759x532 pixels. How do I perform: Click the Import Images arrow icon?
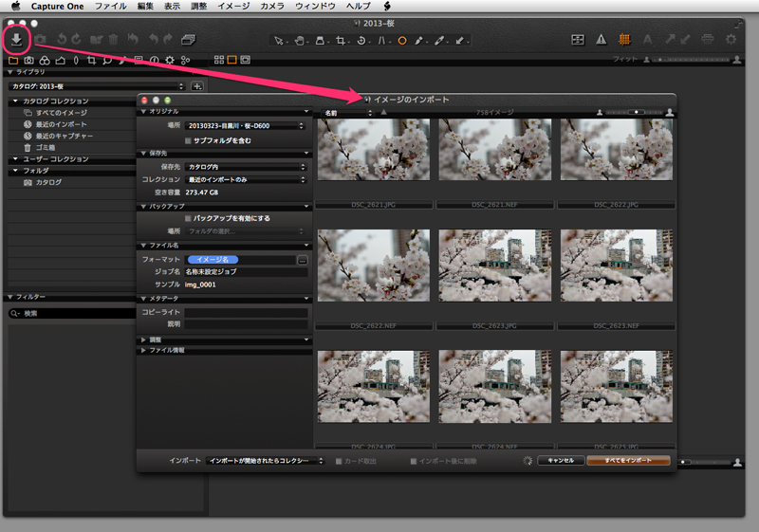coord(17,40)
